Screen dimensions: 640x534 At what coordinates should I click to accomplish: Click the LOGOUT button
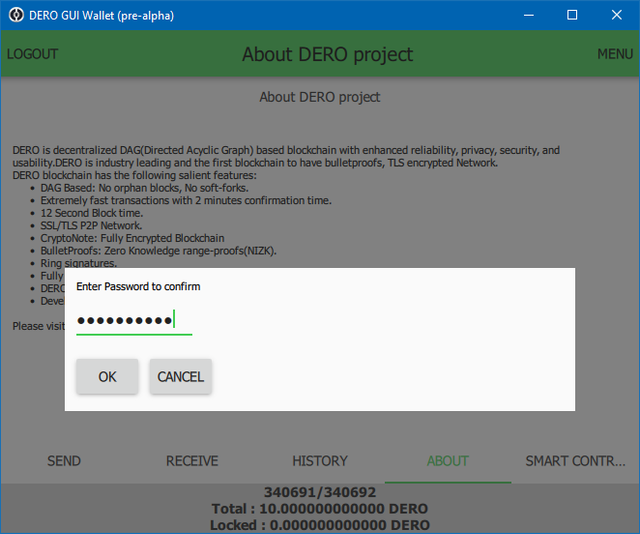(33, 54)
